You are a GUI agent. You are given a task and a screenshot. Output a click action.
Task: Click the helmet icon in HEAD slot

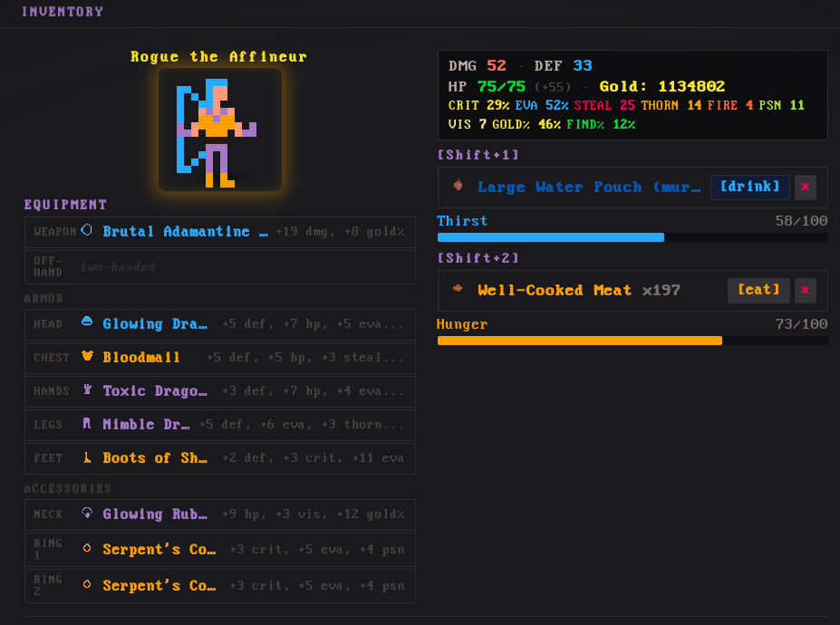(87, 322)
